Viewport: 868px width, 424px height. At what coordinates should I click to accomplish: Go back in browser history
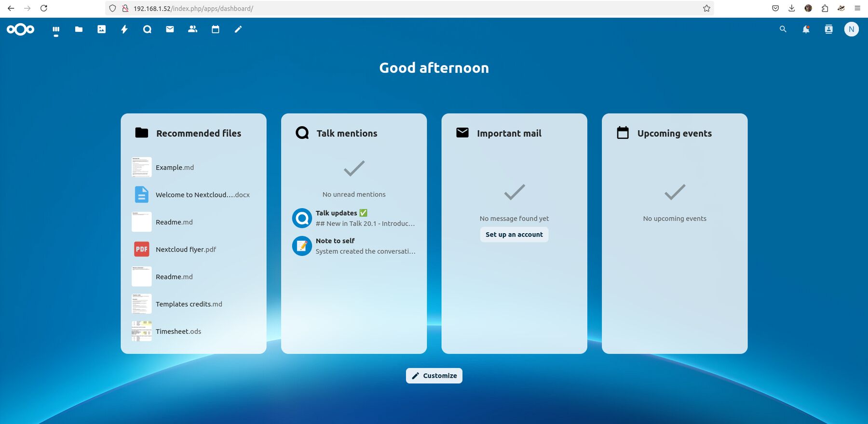11,8
